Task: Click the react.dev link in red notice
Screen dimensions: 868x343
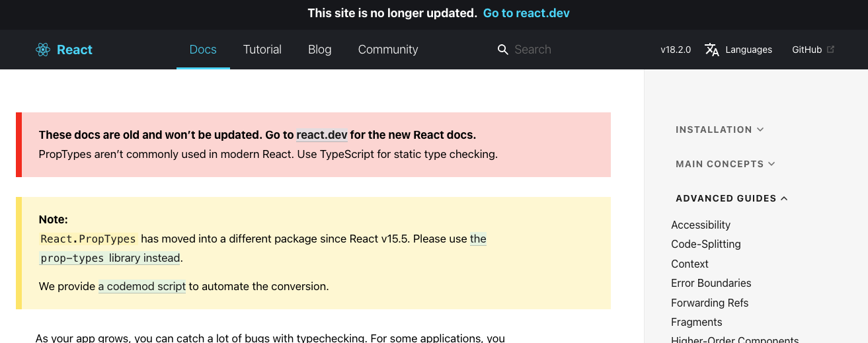Action: [322, 135]
